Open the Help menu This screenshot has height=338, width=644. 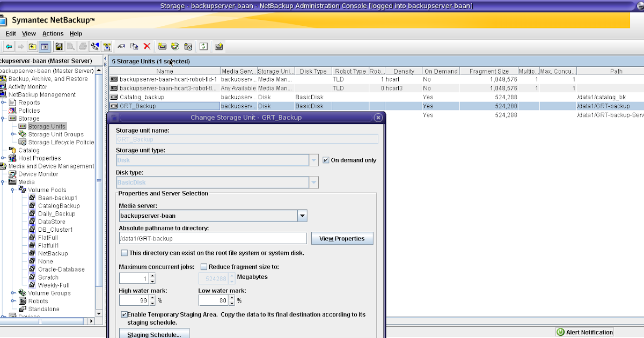click(76, 34)
